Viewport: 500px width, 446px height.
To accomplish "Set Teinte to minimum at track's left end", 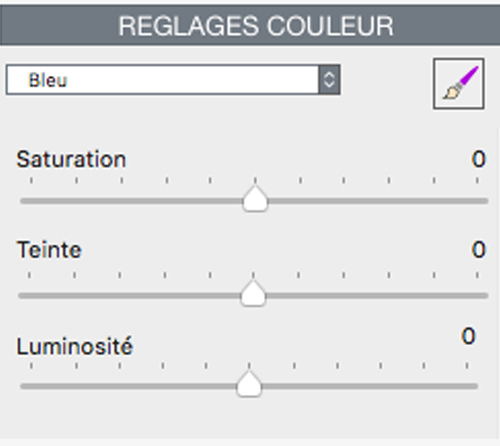I will click(20, 296).
